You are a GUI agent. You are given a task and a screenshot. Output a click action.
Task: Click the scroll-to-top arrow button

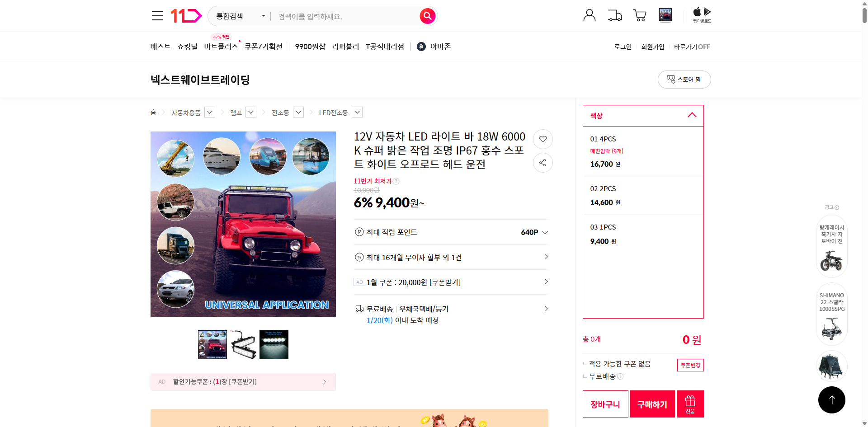[831, 399]
